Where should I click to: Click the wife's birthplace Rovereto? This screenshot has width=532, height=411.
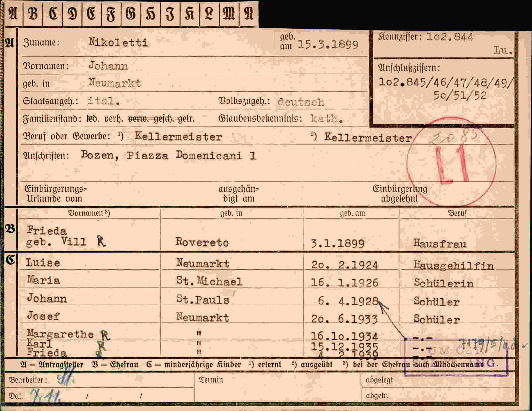[x=202, y=242]
